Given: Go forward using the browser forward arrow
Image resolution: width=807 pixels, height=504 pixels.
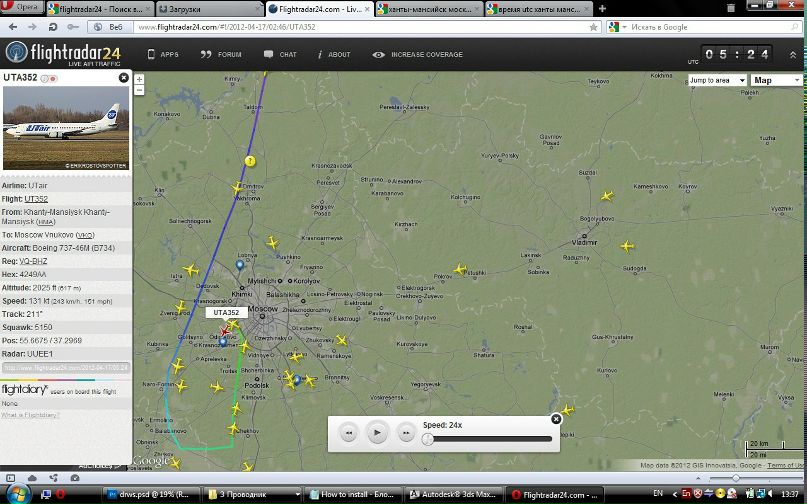Looking at the screenshot, I should click(32, 27).
